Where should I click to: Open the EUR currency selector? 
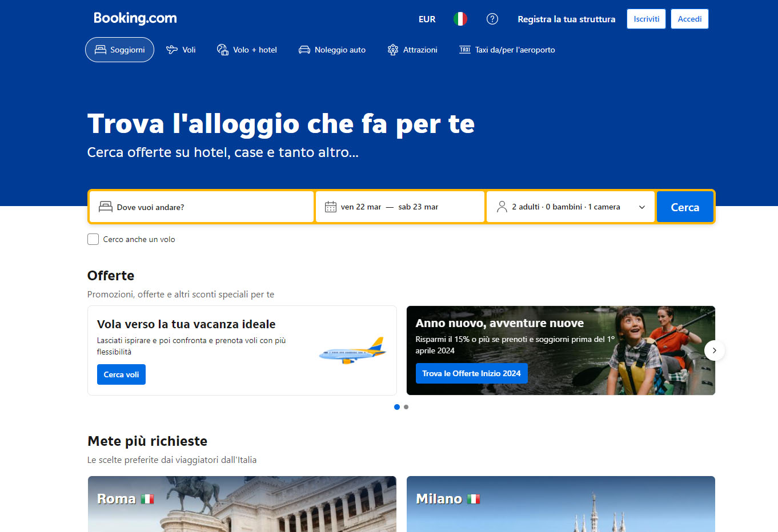[x=427, y=19]
